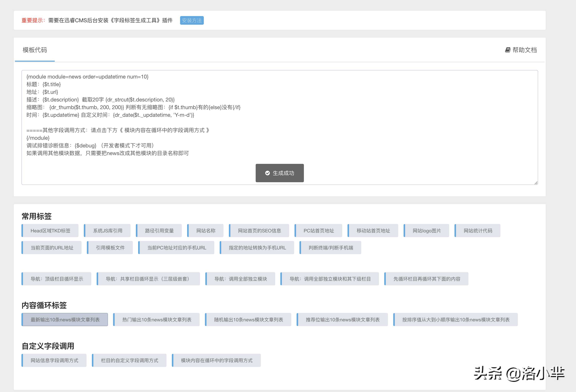Click the PC站首页地址 tag

coord(318,231)
